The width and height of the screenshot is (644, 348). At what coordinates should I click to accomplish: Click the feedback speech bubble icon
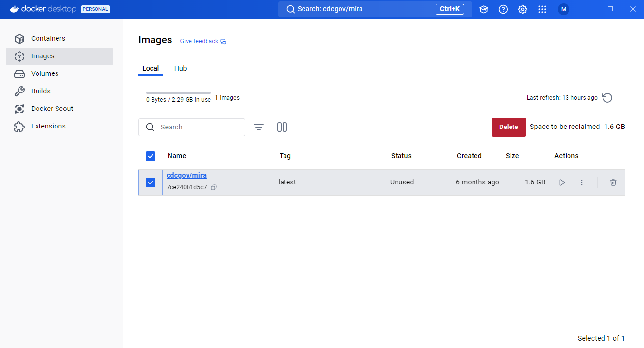click(223, 42)
